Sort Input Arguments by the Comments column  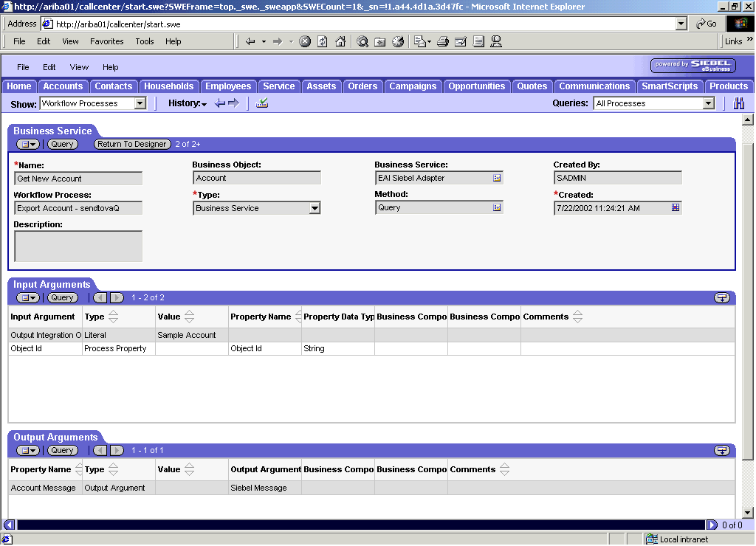click(577, 317)
